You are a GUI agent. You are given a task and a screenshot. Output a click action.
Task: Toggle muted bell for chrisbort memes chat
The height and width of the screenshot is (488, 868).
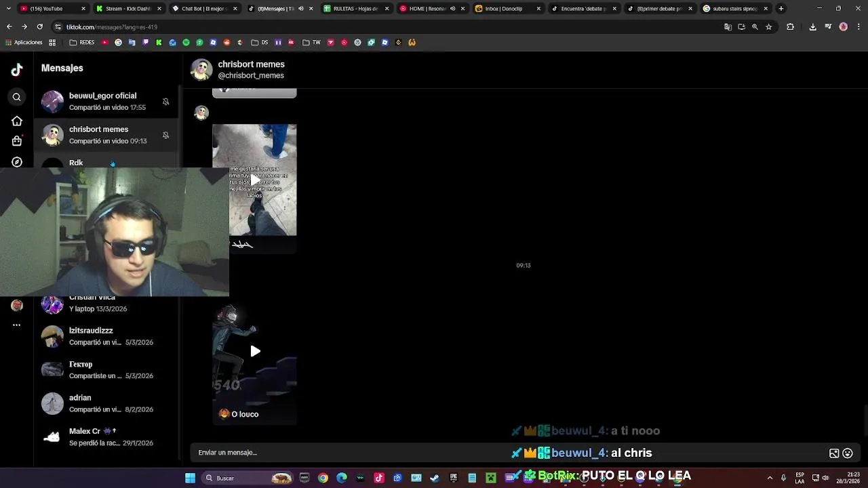click(165, 135)
